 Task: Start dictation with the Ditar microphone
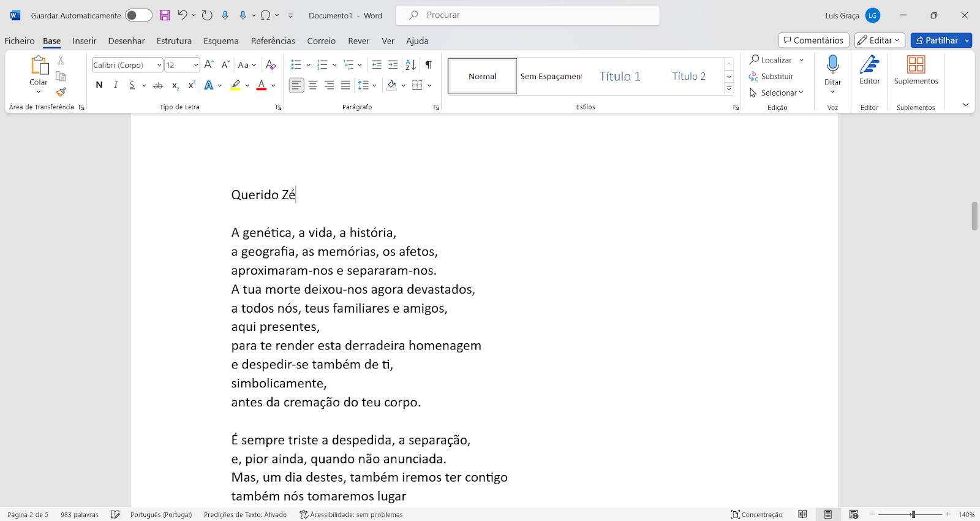click(832, 64)
